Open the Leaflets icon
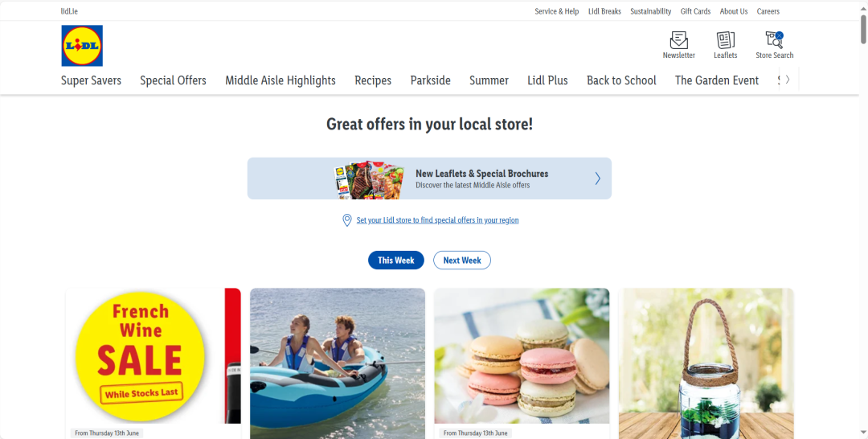868x439 pixels. (x=725, y=40)
